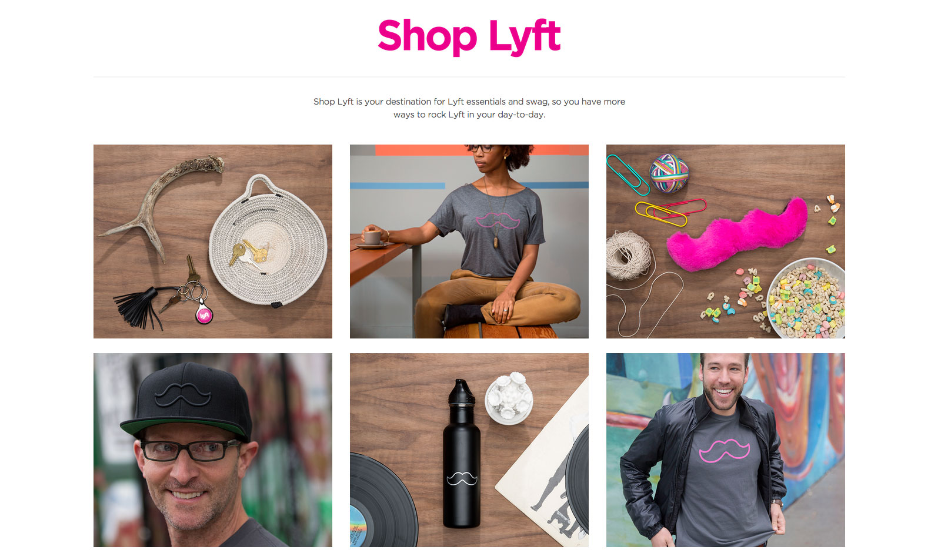
Task: Open the keychain and rope bowl product photo
Action: 213,242
